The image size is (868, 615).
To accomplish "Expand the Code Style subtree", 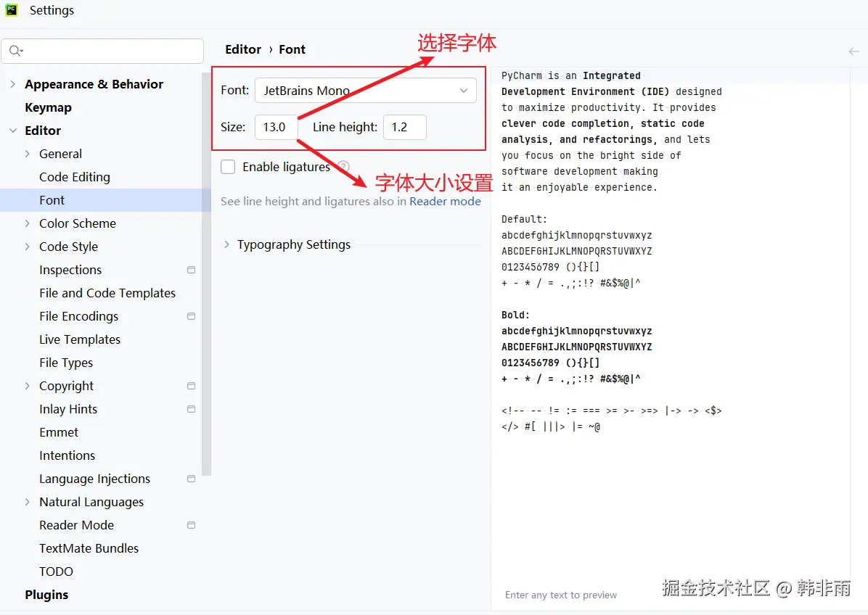I will click(27, 247).
